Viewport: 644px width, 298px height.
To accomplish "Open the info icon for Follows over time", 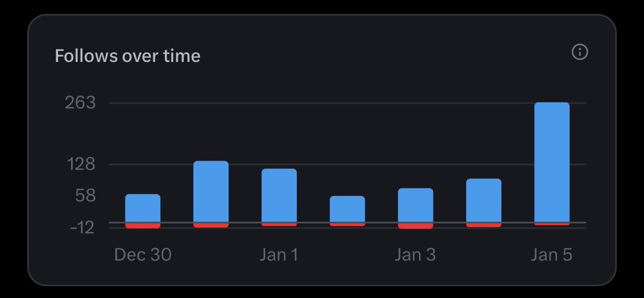I will click(580, 52).
